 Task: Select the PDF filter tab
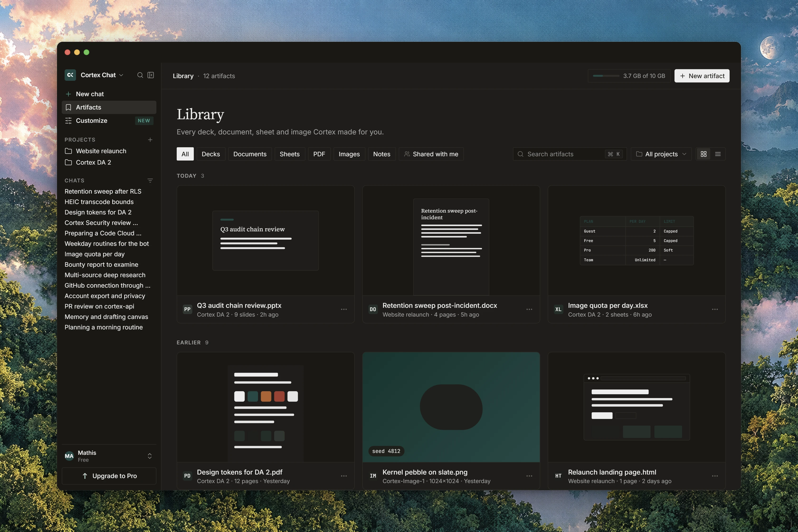point(319,154)
